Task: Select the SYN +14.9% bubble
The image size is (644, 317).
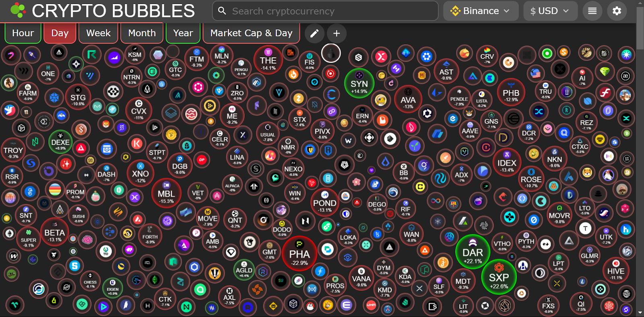Action: pyautogui.click(x=359, y=83)
